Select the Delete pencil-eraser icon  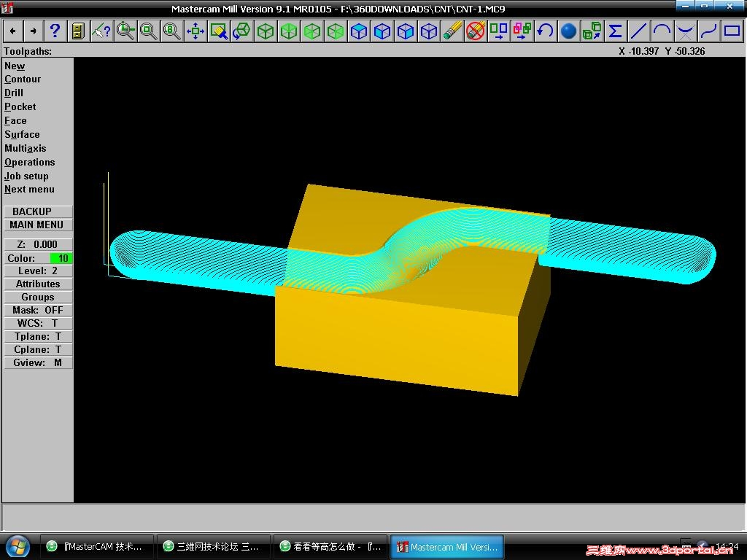click(452, 31)
